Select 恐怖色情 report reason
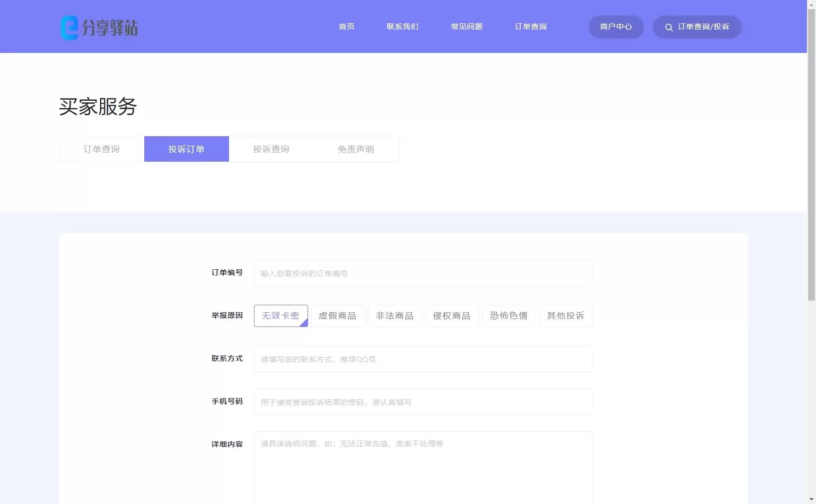816x504 pixels. coord(509,316)
